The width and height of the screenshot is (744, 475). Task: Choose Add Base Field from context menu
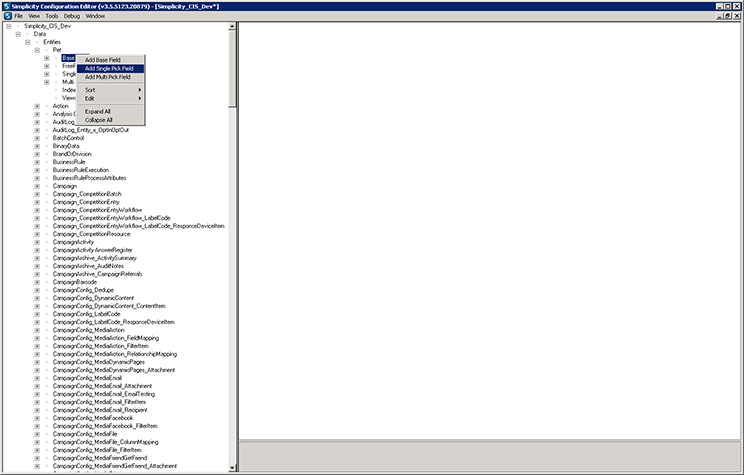(x=111, y=60)
